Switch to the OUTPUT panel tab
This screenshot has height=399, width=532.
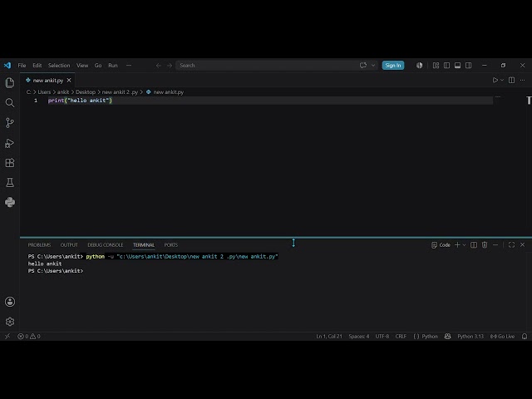[69, 244]
